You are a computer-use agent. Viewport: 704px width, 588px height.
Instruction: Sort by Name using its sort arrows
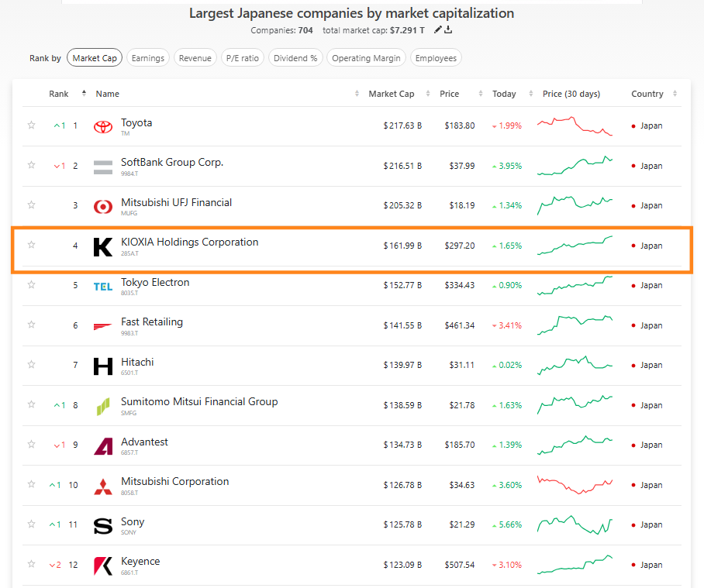point(357,93)
